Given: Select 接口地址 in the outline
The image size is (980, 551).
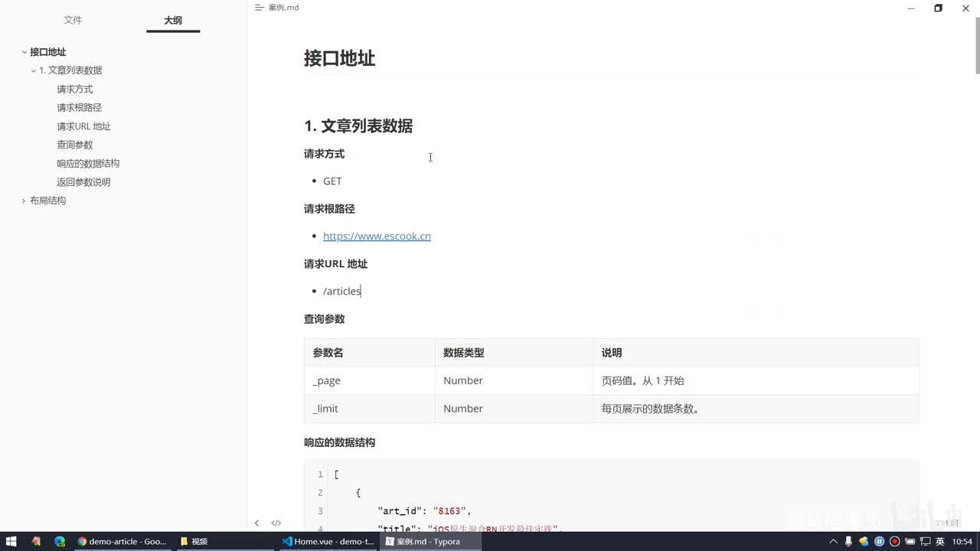Looking at the screenshot, I should (x=47, y=52).
